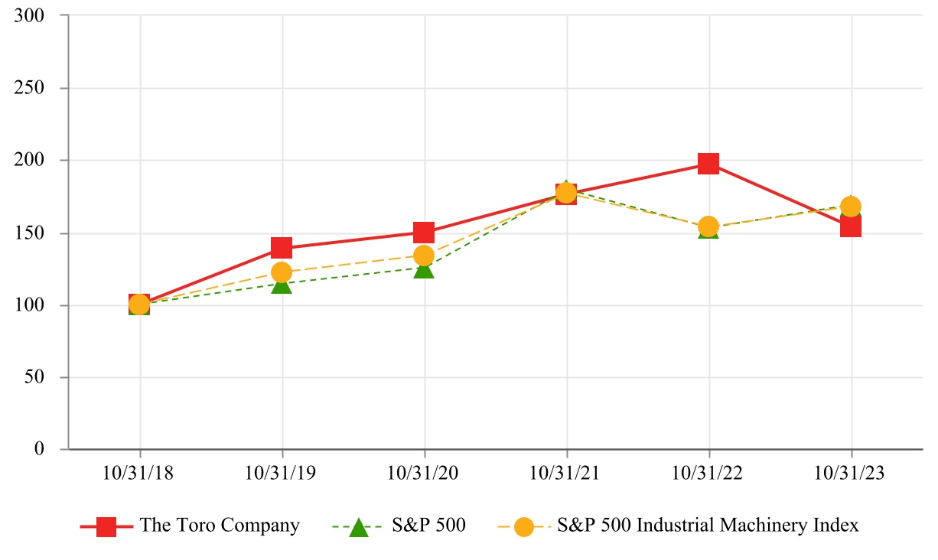This screenshot has height=560, width=938.
Task: Click the orange circle marker at 10/31/22
Action: [x=708, y=226]
